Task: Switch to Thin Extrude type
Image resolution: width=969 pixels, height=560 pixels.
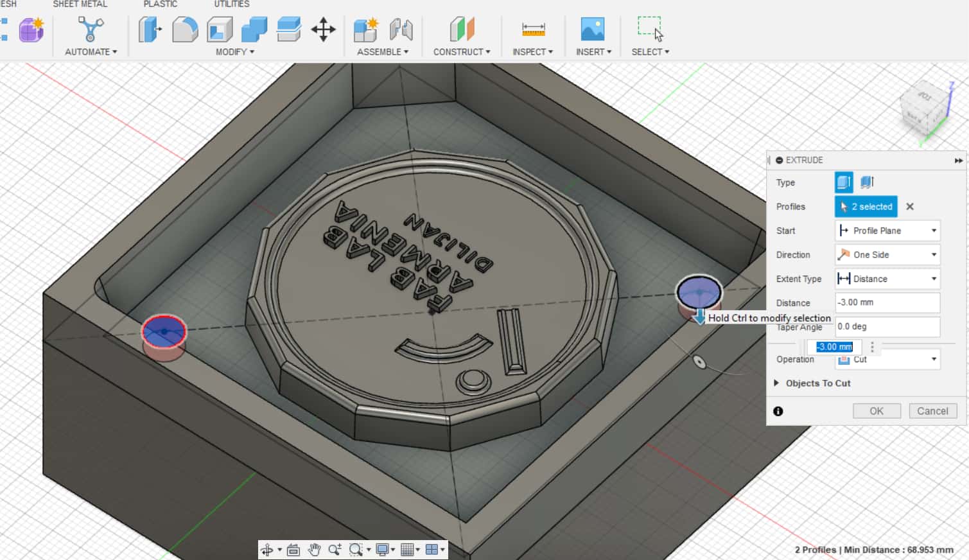Action: click(867, 182)
